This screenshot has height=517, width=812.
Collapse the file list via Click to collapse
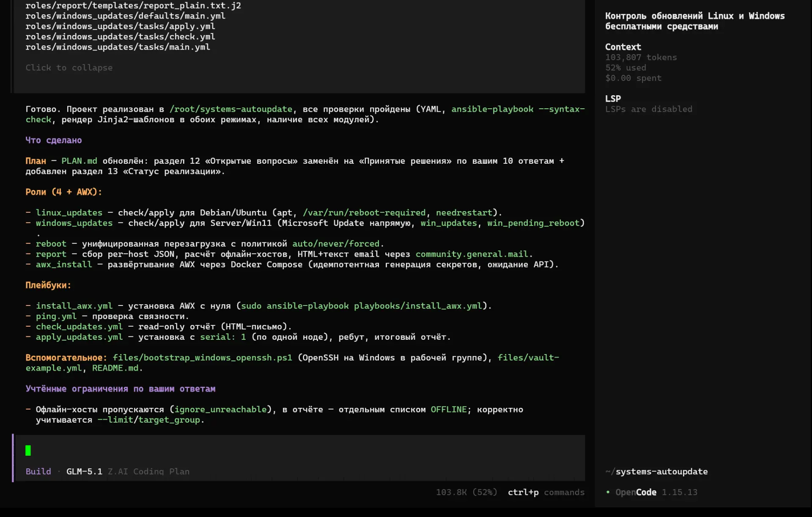pos(69,68)
